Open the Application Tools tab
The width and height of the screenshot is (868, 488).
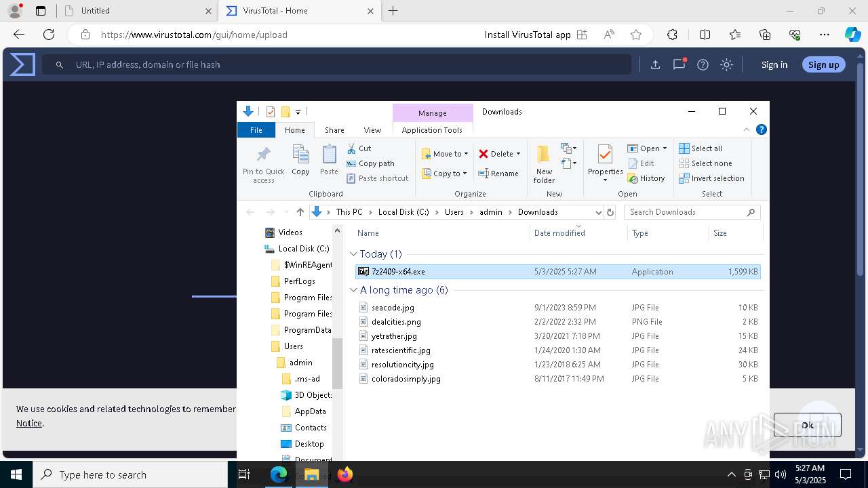point(432,130)
